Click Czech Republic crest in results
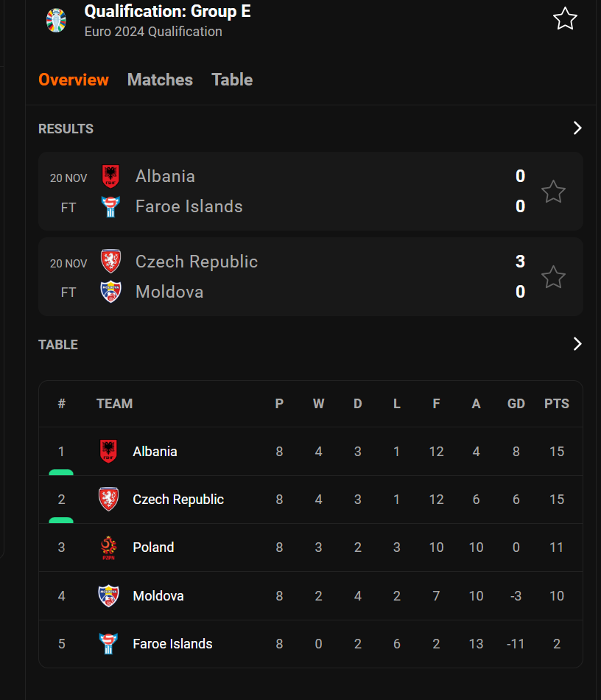 pos(110,261)
